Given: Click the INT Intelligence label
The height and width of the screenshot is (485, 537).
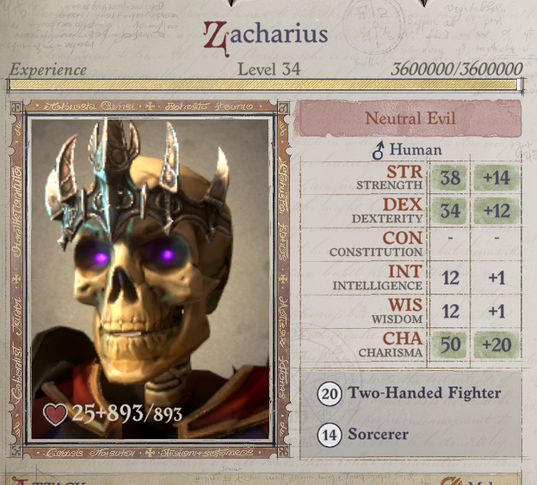Looking at the screenshot, I should pos(378,277).
